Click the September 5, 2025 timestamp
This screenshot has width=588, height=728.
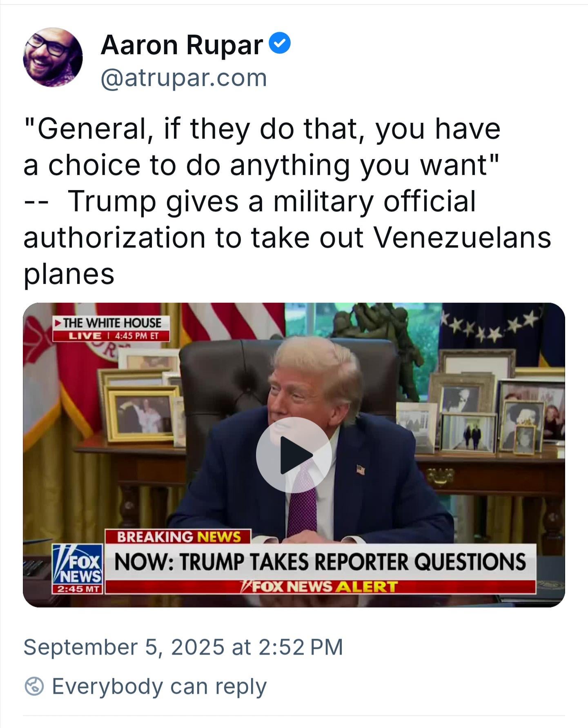click(183, 647)
